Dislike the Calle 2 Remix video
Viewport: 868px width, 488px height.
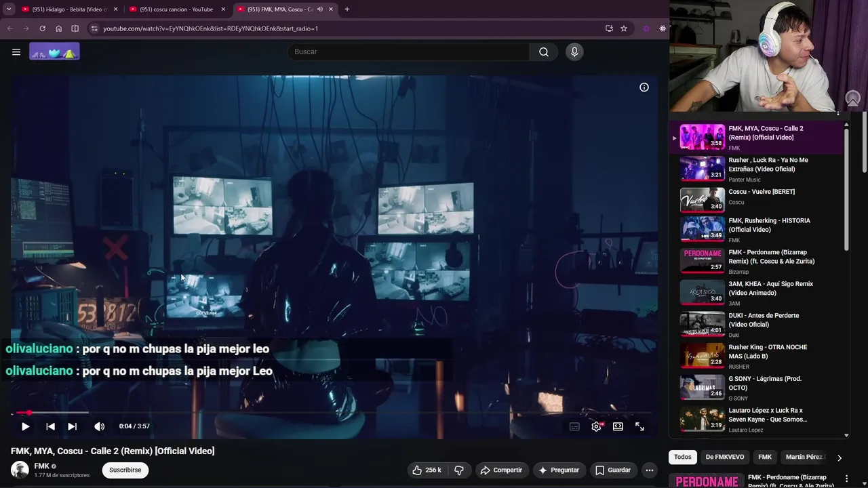[x=459, y=470]
